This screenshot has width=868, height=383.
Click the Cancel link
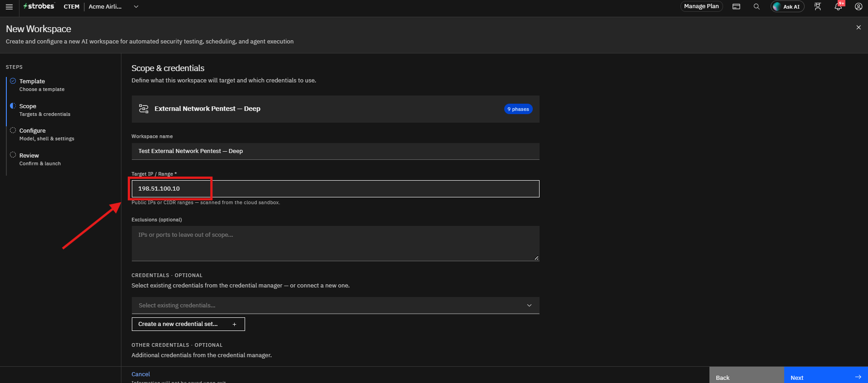[140, 374]
